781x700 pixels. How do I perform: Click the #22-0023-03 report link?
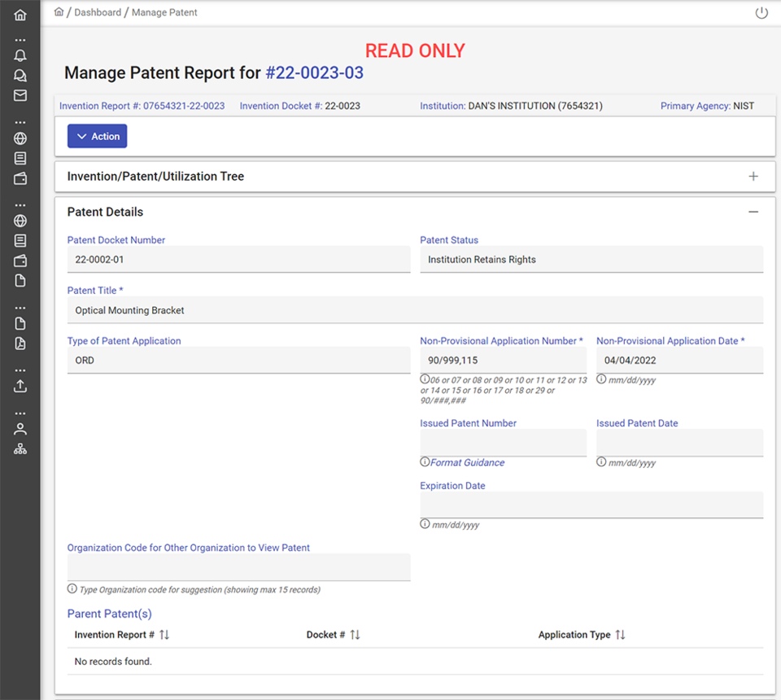tap(314, 72)
